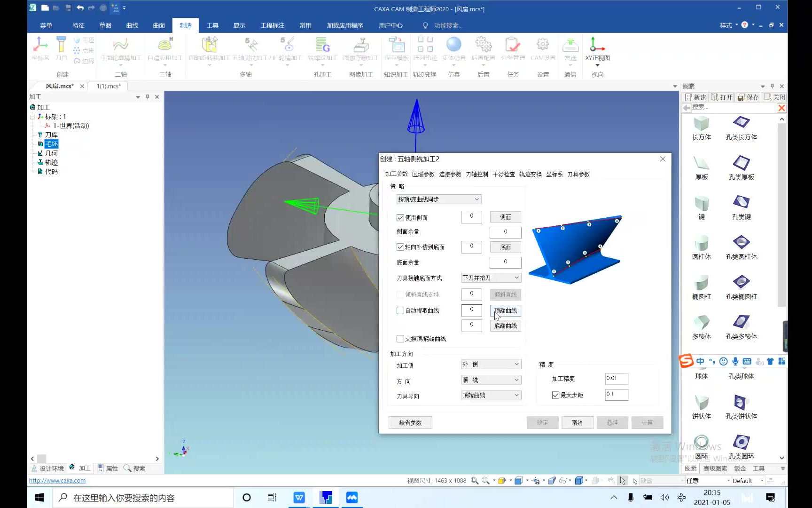Click the 缺省参数 button
This screenshot has width=812, height=508.
(x=410, y=423)
